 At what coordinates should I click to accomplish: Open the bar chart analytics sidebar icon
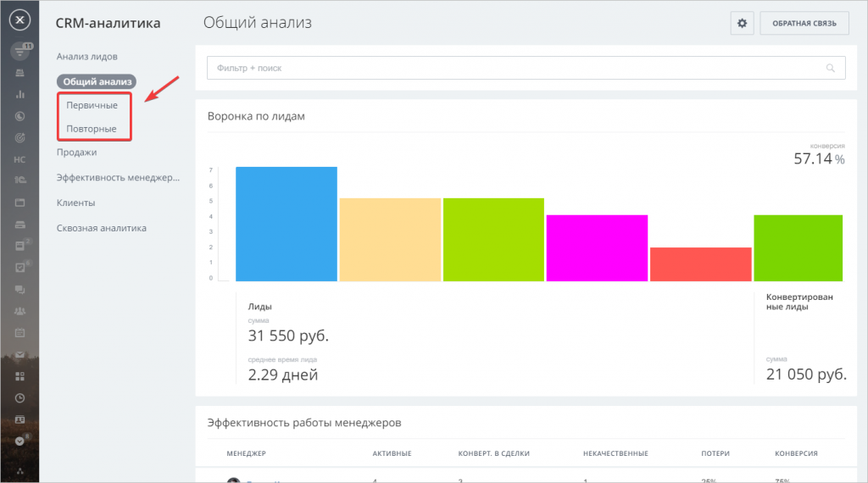click(x=20, y=94)
